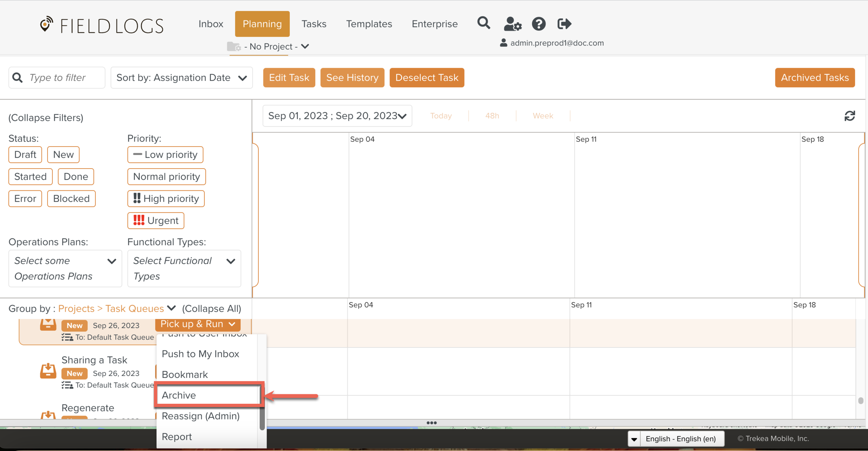Click the Sharing a Task inbox icon
The image size is (868, 451).
click(x=48, y=371)
